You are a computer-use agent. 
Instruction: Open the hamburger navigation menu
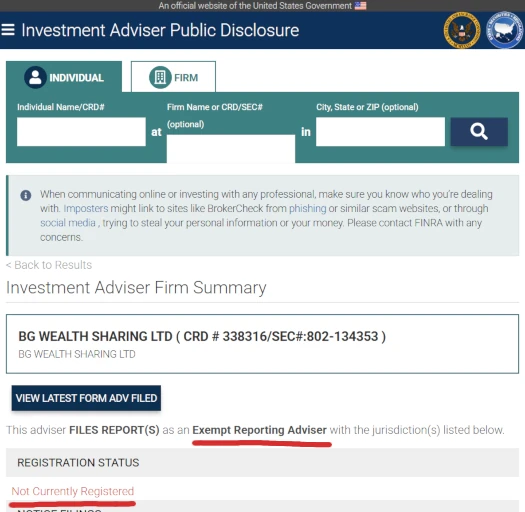8,30
